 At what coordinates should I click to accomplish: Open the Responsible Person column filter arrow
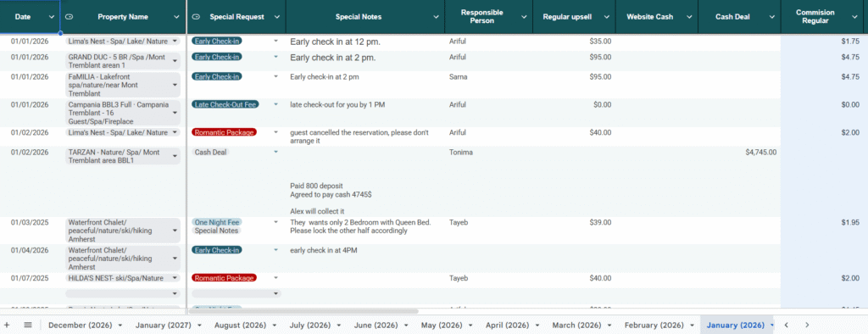[524, 17]
